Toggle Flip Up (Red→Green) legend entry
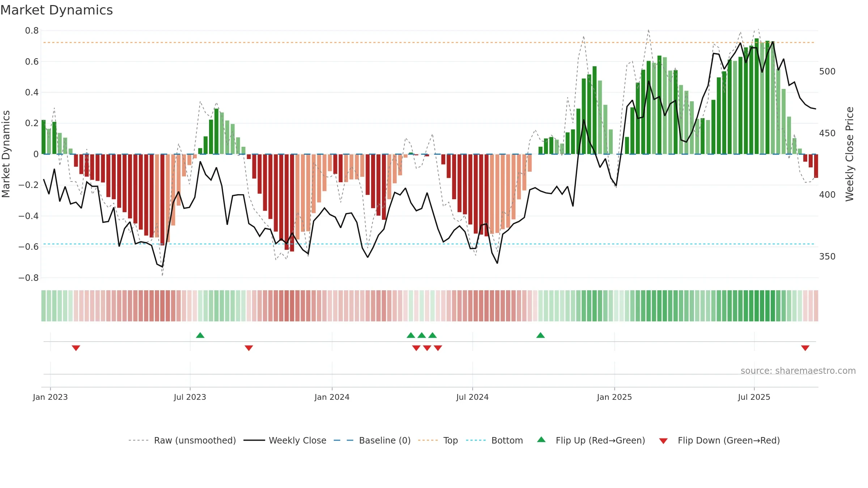The width and height of the screenshot is (868, 488). tap(591, 440)
